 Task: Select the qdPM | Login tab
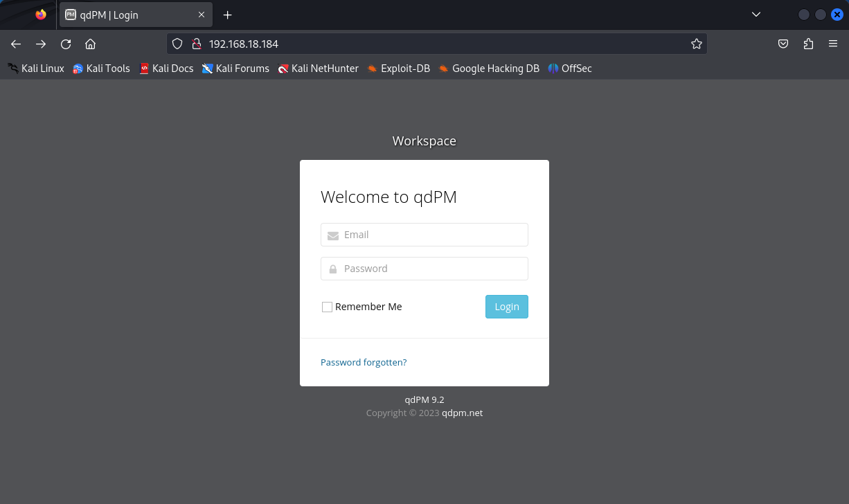(x=125, y=15)
